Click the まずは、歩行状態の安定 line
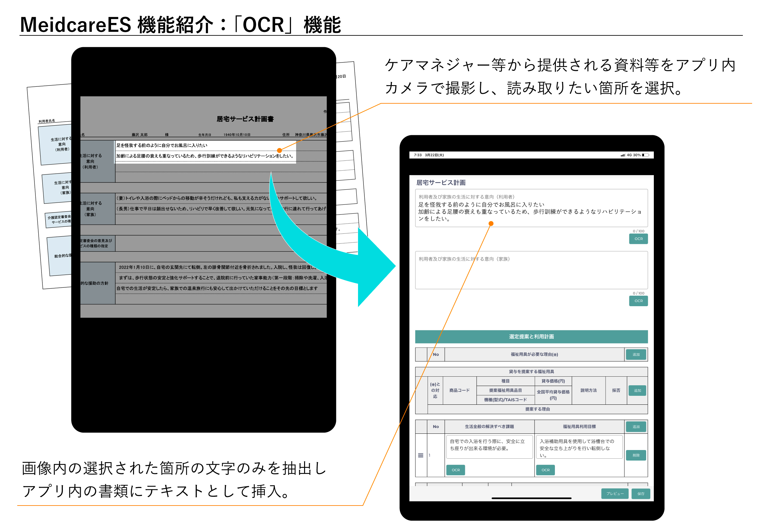Image resolution: width=762 pixels, height=532 pixels. [x=223, y=277]
